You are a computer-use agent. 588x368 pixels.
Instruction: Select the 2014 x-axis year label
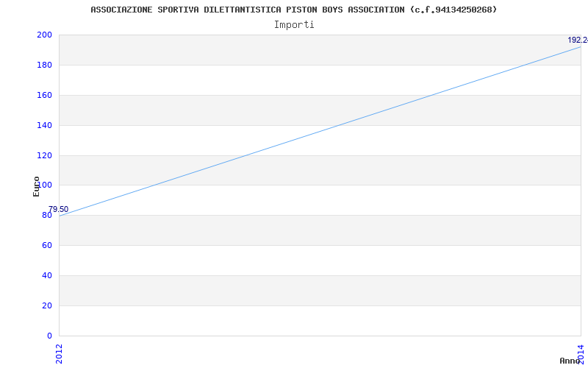(x=580, y=353)
